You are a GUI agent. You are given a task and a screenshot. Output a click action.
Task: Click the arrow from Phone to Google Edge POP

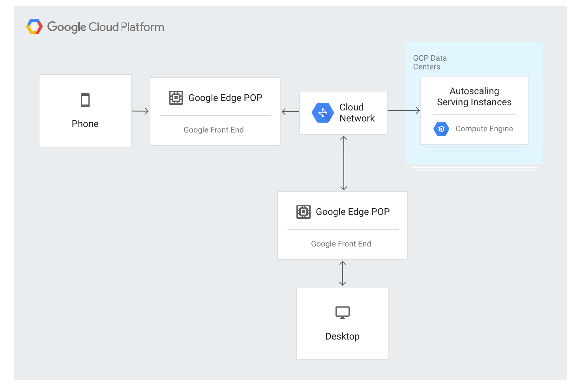140,111
